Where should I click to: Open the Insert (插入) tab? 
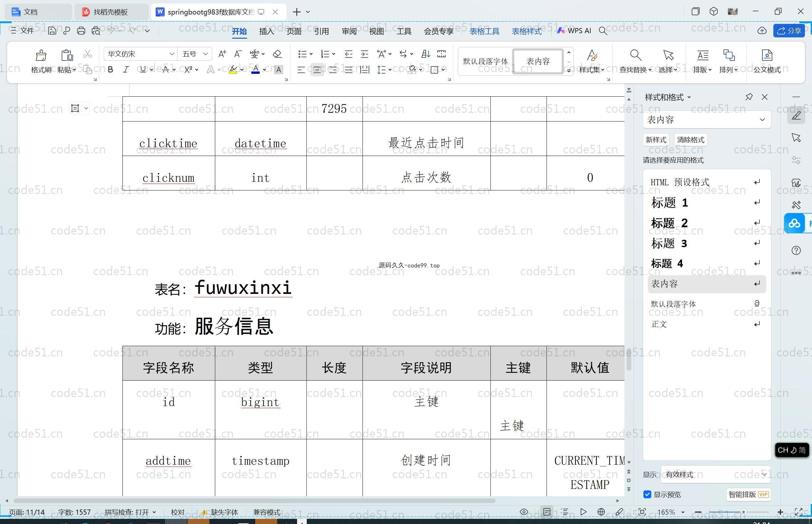click(x=266, y=31)
